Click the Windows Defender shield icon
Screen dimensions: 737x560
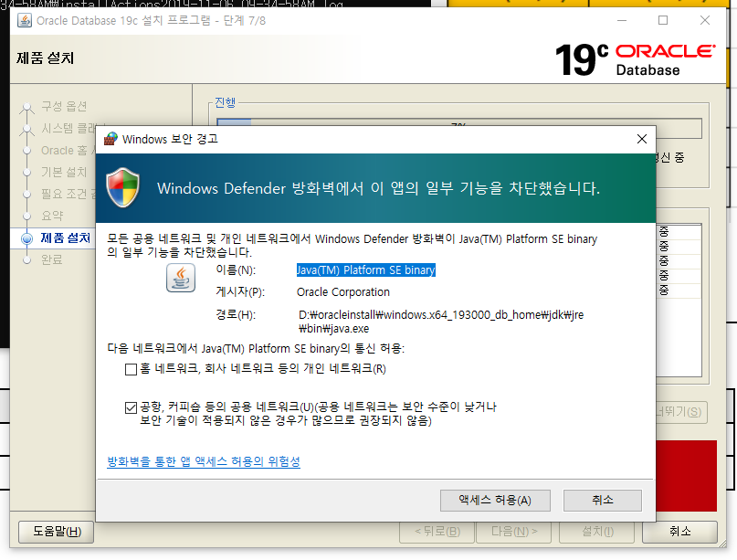[122, 187]
